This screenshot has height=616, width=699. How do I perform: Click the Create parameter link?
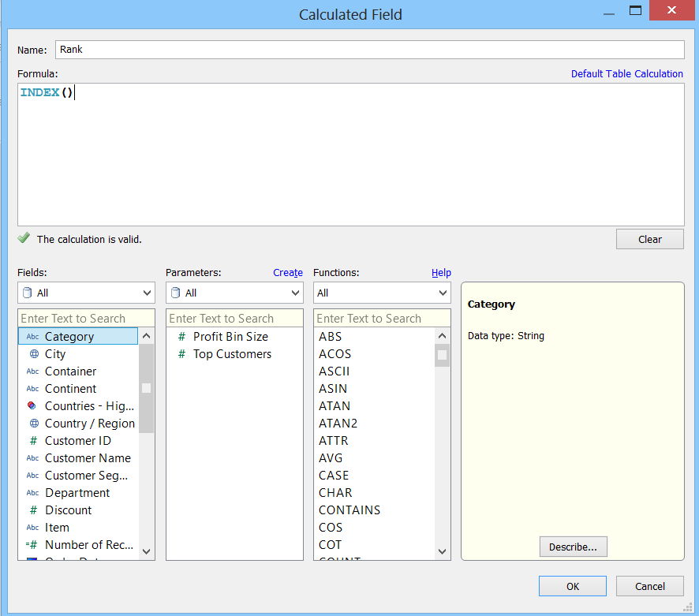(x=287, y=272)
